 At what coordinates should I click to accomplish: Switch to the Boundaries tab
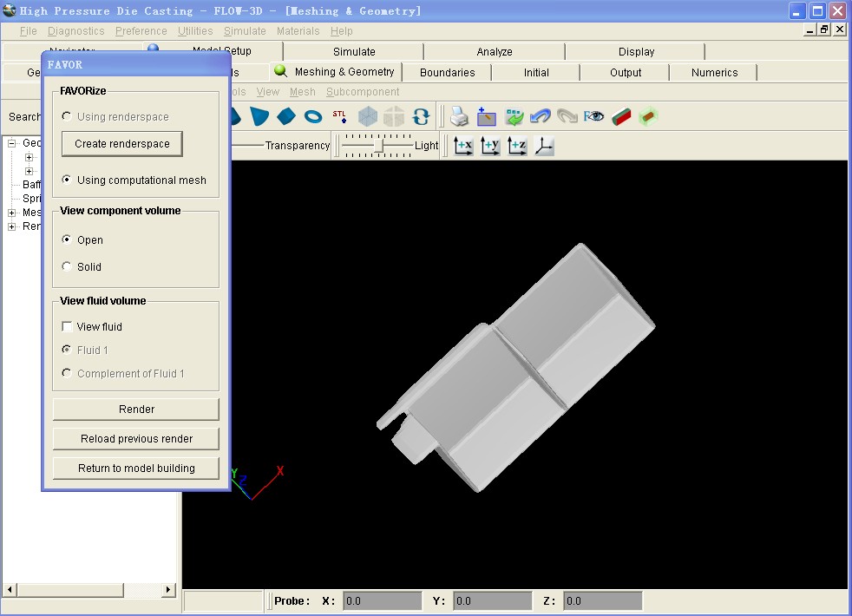pos(447,73)
